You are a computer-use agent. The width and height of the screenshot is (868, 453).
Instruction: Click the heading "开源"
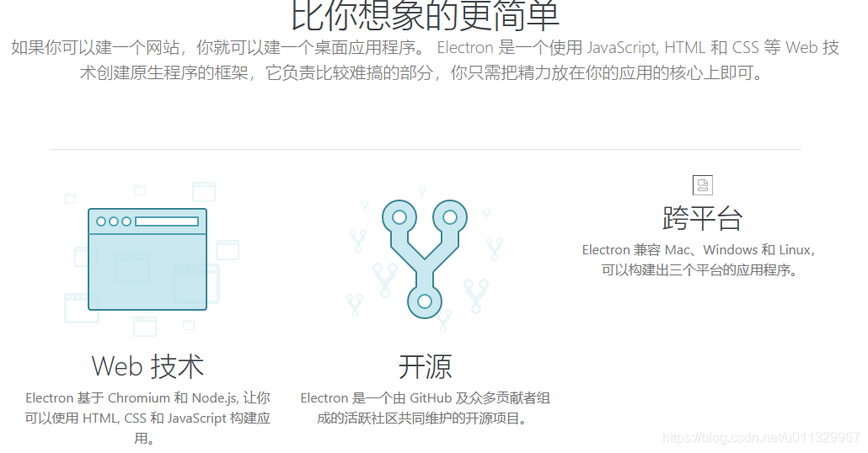[x=425, y=367]
